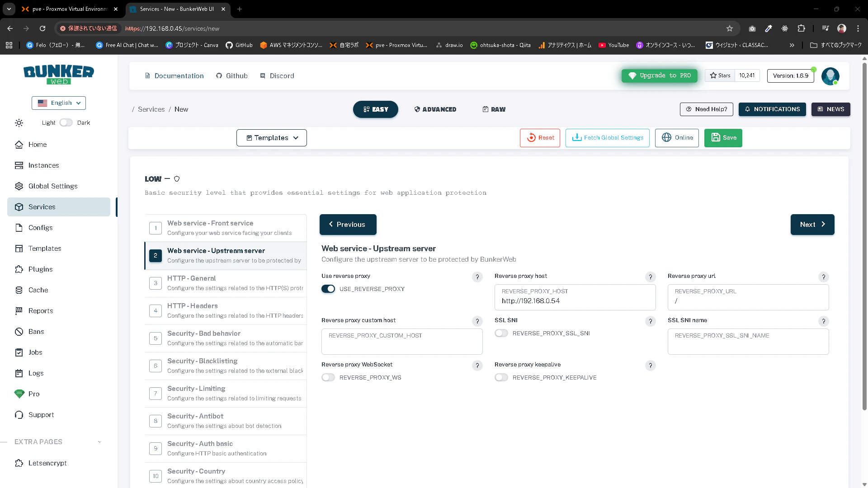Switch to the pve Proxmox browser tab
Viewport: 868px width, 488px height.
tap(70, 9)
